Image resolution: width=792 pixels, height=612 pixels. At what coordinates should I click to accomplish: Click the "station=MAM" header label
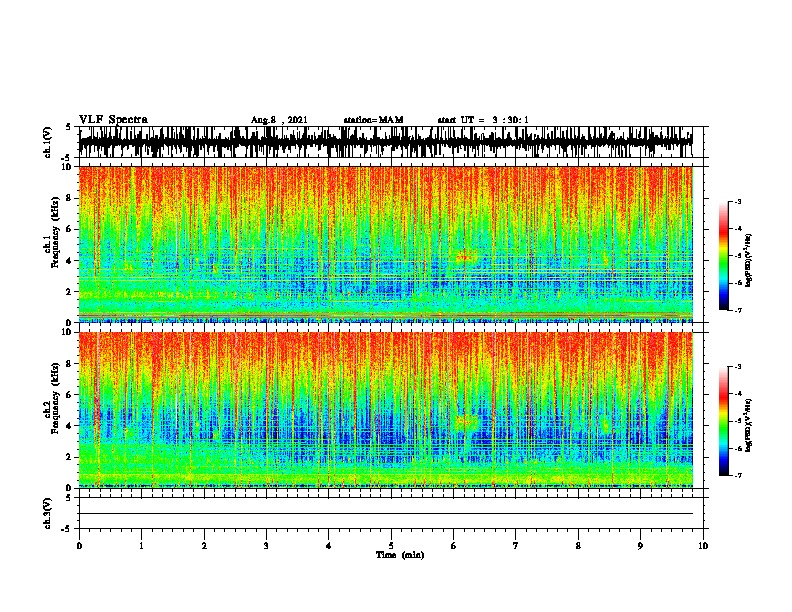point(373,120)
